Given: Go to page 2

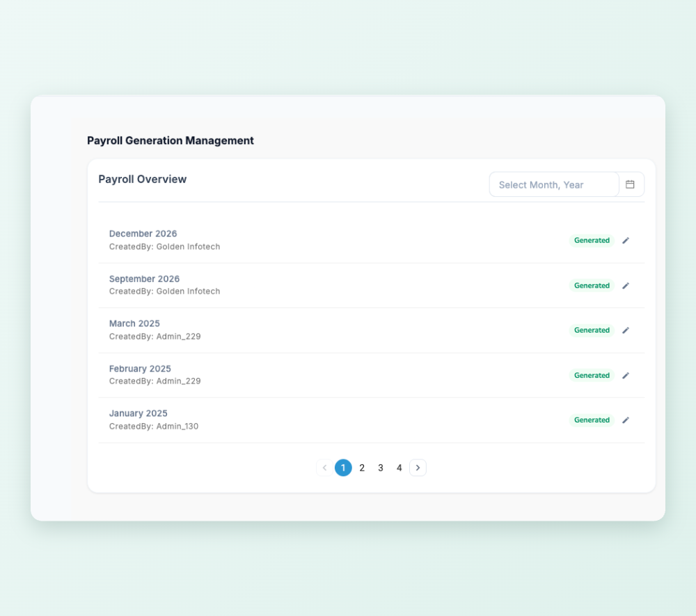Looking at the screenshot, I should click(x=362, y=468).
